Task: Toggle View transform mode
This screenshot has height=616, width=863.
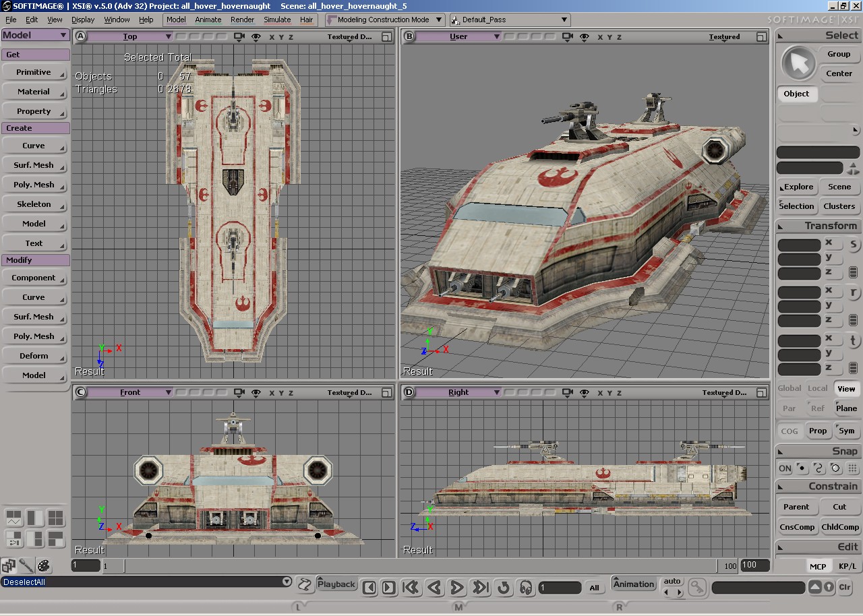Action: pyautogui.click(x=846, y=388)
